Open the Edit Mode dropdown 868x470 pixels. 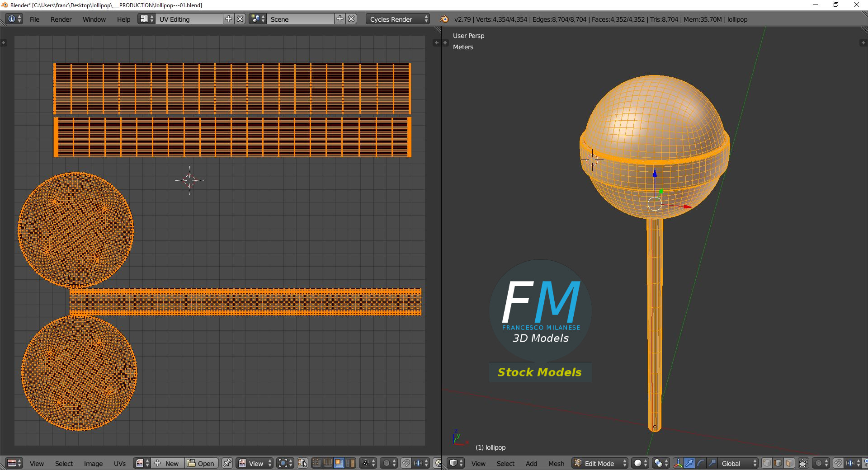click(600, 463)
